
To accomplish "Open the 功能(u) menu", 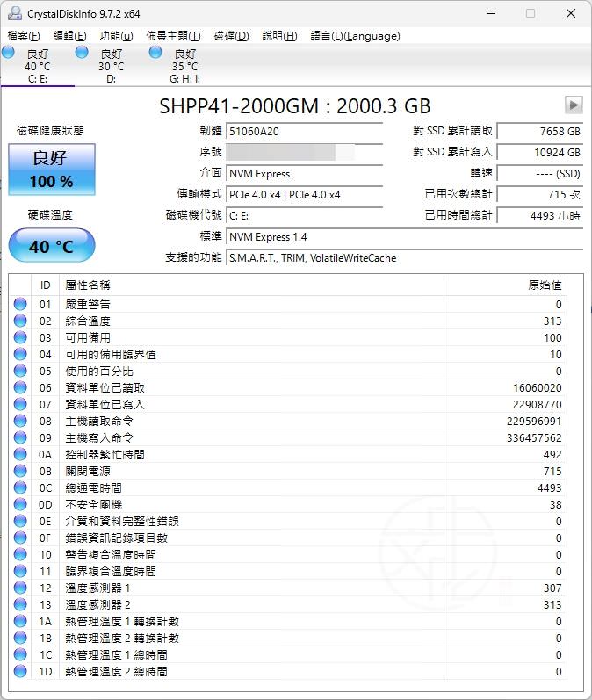I will [116, 36].
